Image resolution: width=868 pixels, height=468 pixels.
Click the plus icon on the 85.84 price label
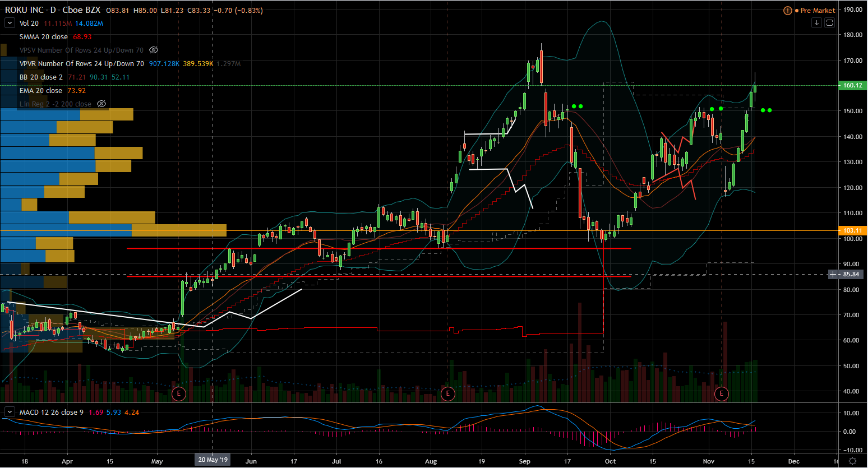[x=833, y=274]
